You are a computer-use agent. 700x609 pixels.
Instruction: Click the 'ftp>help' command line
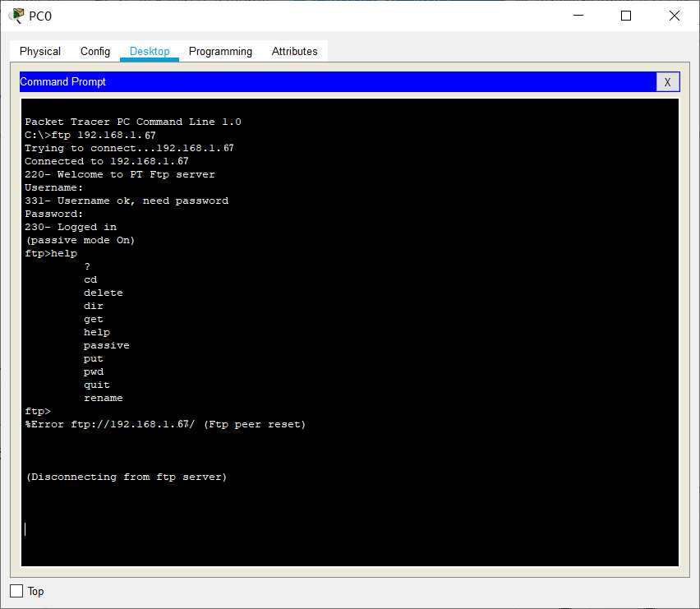pyautogui.click(x=51, y=254)
